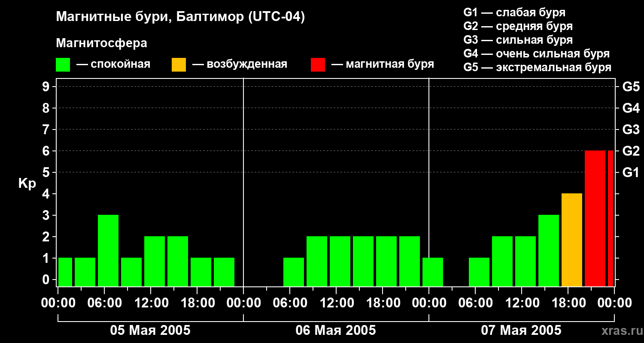This screenshot has width=644, height=343.
Task: Click 'G2 — средняя буря' description line
Action: [518, 26]
